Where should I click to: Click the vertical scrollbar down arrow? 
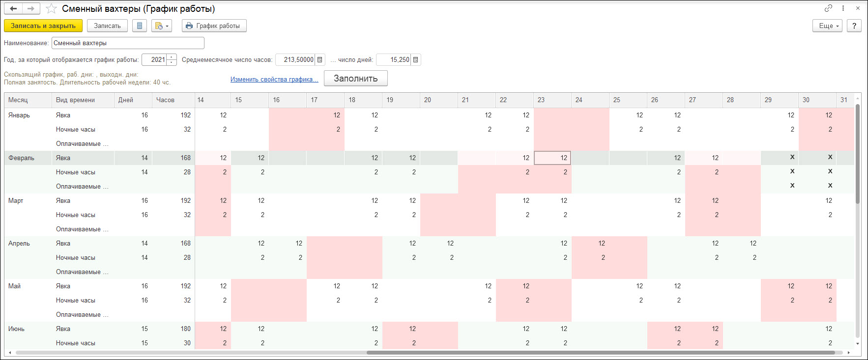click(x=858, y=344)
